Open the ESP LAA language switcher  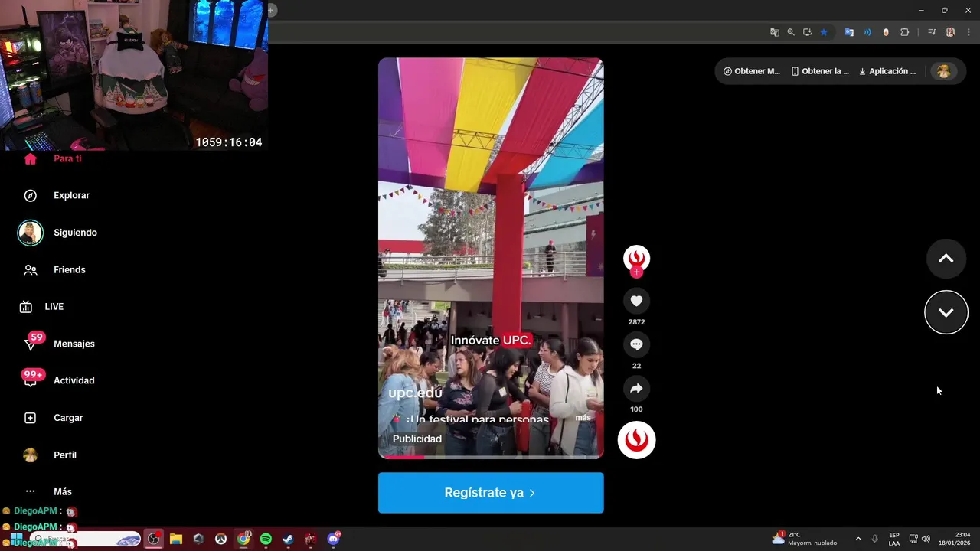[894, 539]
